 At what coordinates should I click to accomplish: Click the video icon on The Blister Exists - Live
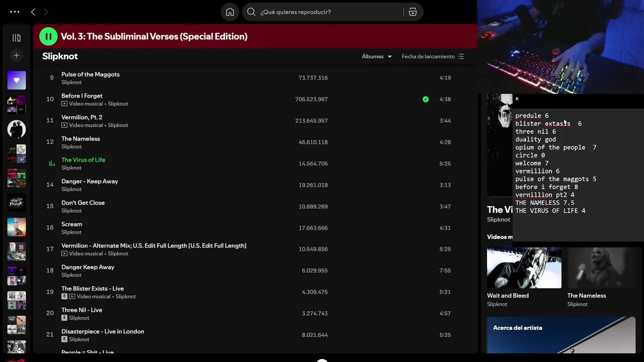(x=72, y=297)
